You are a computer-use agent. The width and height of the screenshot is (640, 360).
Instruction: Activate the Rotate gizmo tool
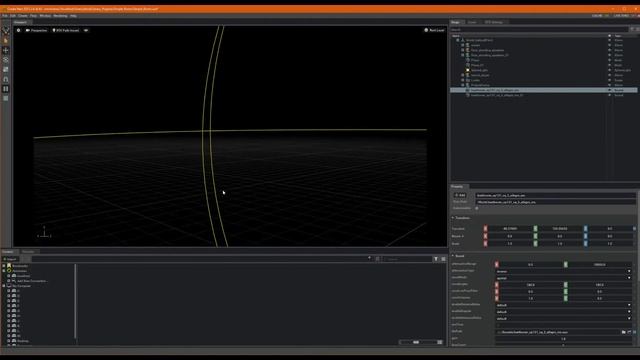[x=6, y=60]
